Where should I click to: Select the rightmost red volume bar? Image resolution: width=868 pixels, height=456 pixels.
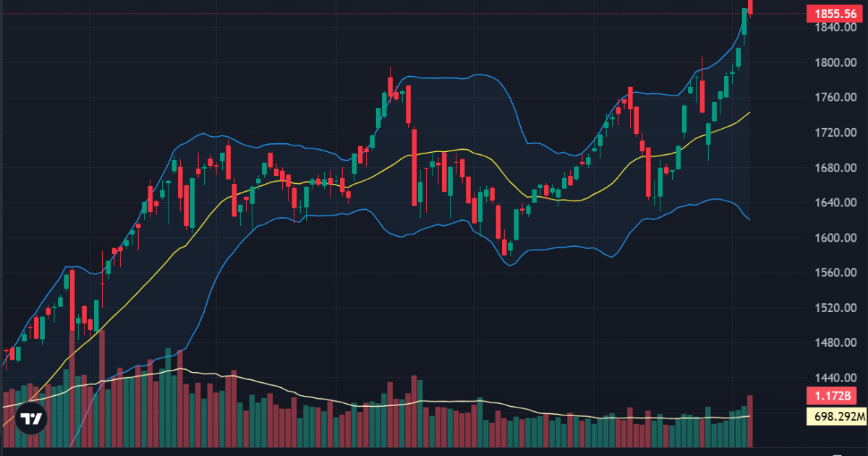(751, 421)
